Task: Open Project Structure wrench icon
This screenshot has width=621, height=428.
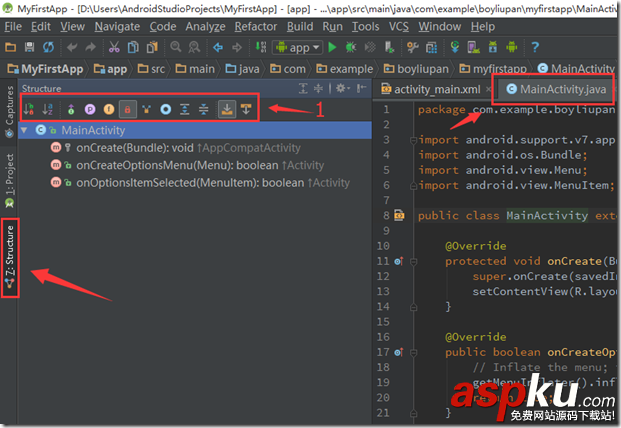Action: [x=413, y=48]
